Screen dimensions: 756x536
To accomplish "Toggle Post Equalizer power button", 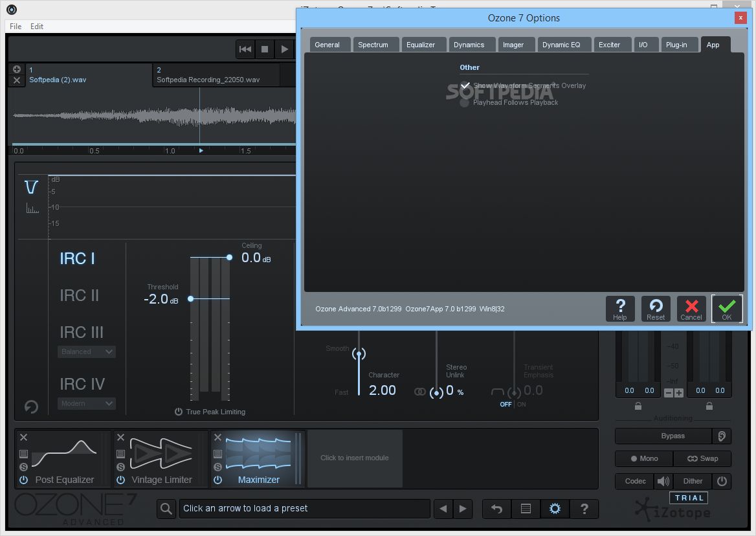I will 23,480.
